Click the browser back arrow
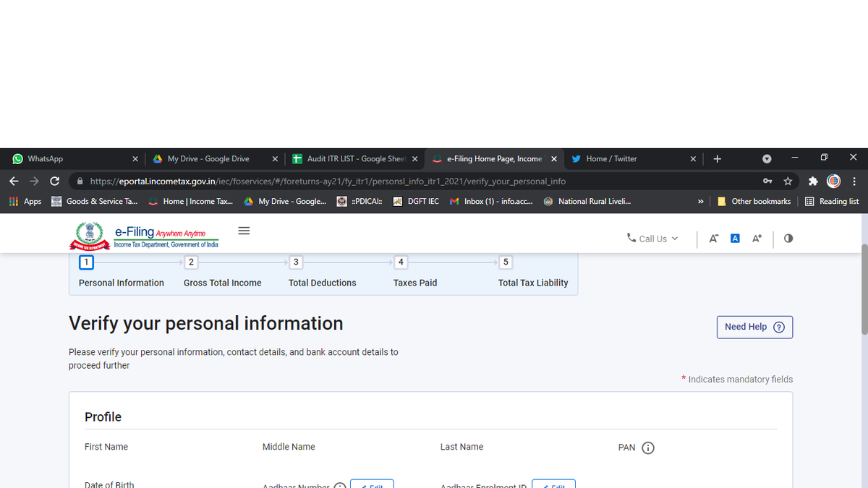The image size is (868, 488). [x=14, y=181]
